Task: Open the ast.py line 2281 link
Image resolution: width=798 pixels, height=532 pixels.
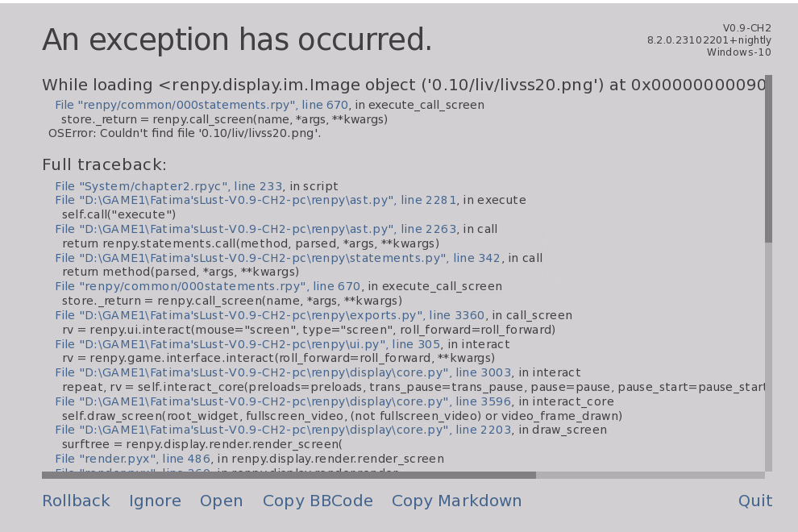Action: 256,201
